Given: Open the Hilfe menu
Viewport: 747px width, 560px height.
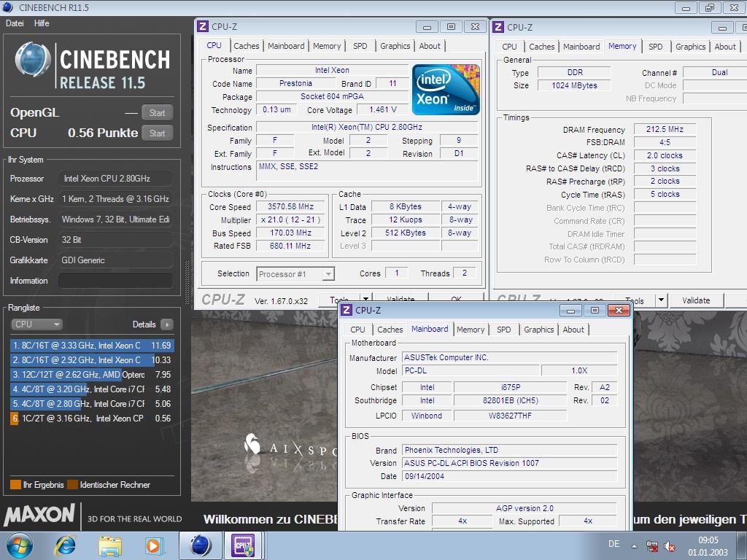Looking at the screenshot, I should (x=42, y=23).
